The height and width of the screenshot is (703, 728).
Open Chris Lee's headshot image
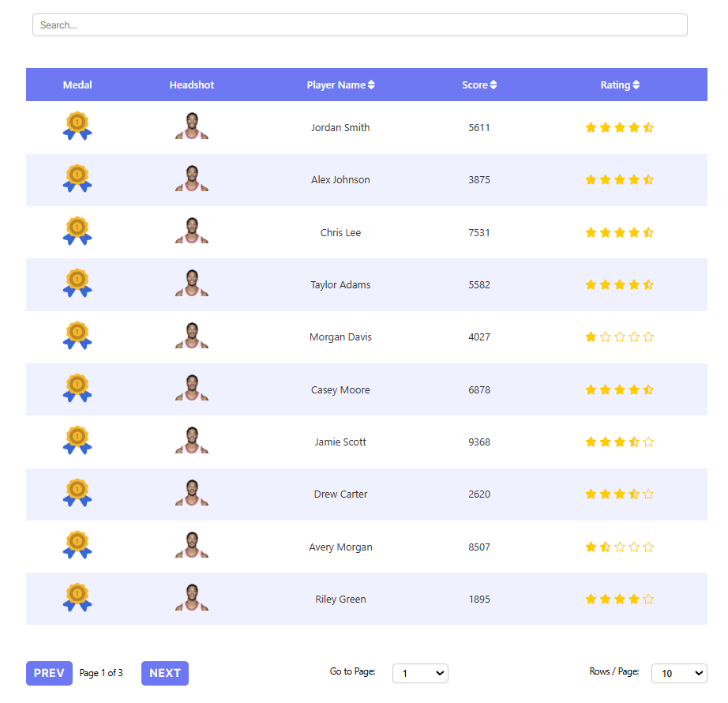tap(192, 231)
